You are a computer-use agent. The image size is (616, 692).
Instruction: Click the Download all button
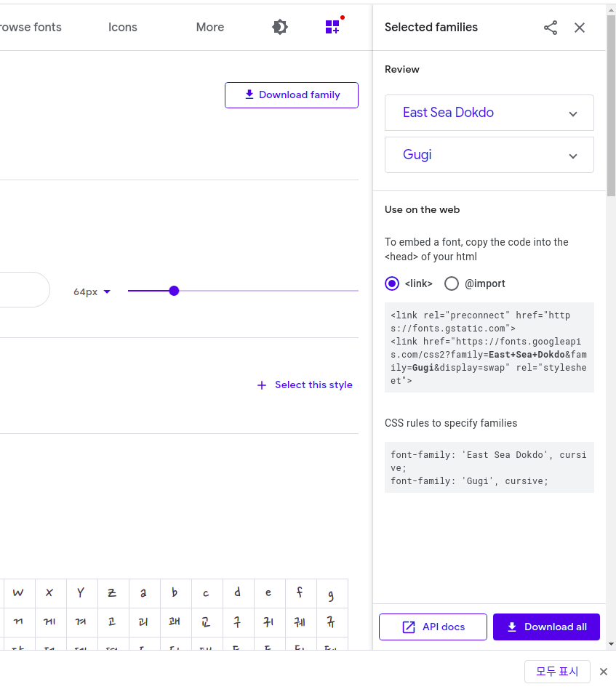point(546,627)
